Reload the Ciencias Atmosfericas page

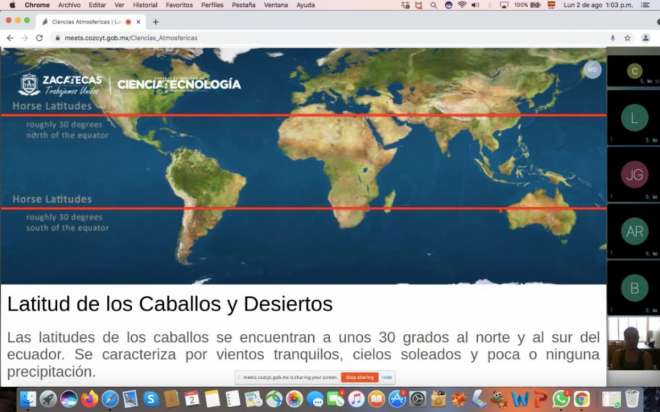(x=39, y=38)
